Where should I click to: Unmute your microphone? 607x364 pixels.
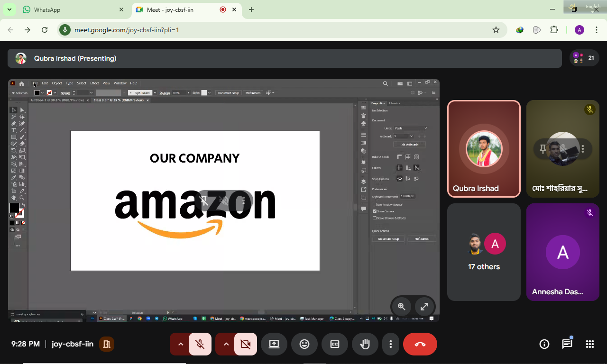(200, 344)
